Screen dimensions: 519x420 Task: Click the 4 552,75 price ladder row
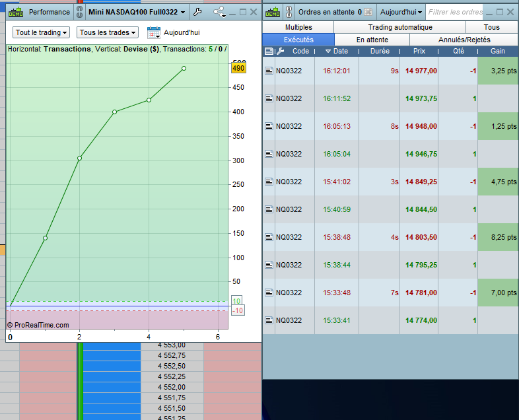point(172,355)
